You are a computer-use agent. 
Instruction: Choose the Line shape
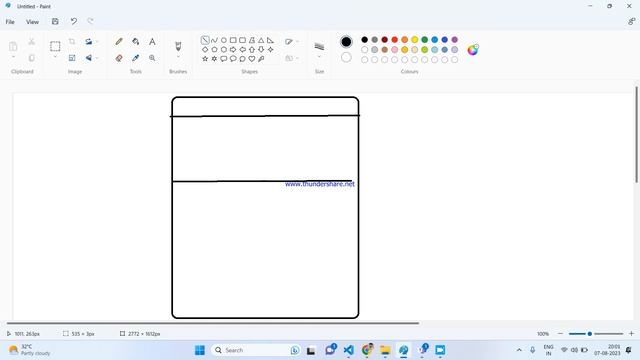pos(205,40)
